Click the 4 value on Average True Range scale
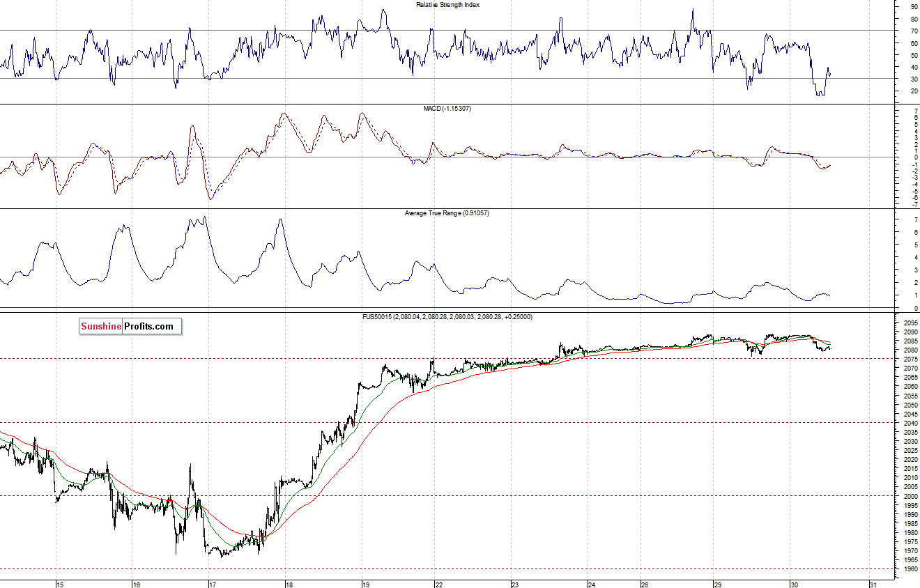Screen dimensions: 920x588 pos(916,258)
